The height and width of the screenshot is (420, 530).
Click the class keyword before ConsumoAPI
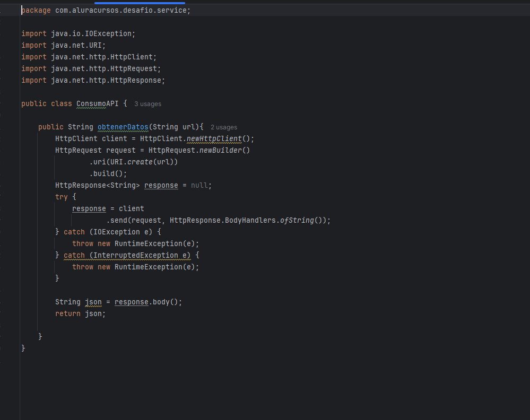click(x=62, y=104)
